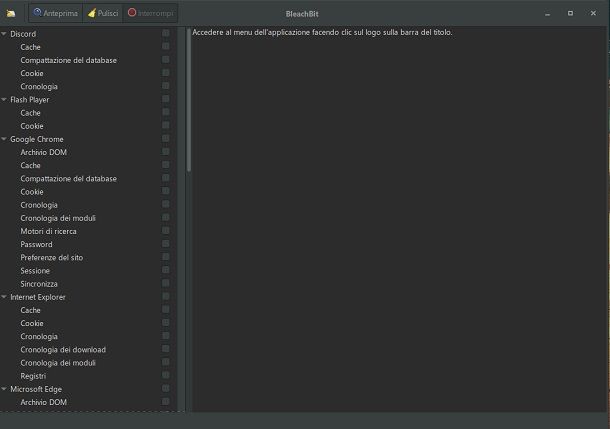Close the BleachBit window

pyautogui.click(x=593, y=14)
